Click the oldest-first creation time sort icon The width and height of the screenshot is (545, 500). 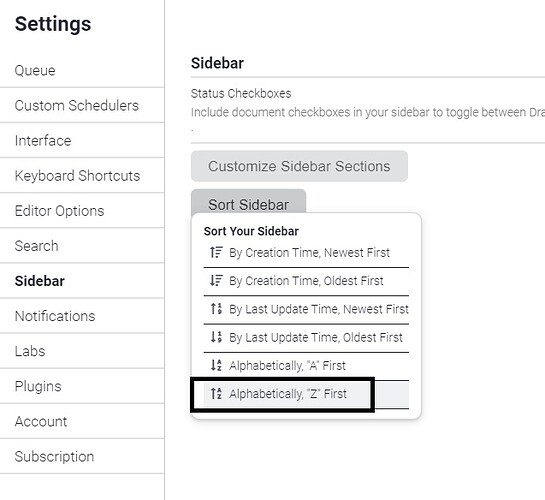(216, 280)
